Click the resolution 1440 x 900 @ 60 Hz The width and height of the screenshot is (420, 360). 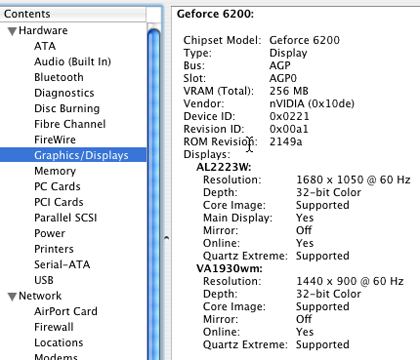(x=350, y=281)
